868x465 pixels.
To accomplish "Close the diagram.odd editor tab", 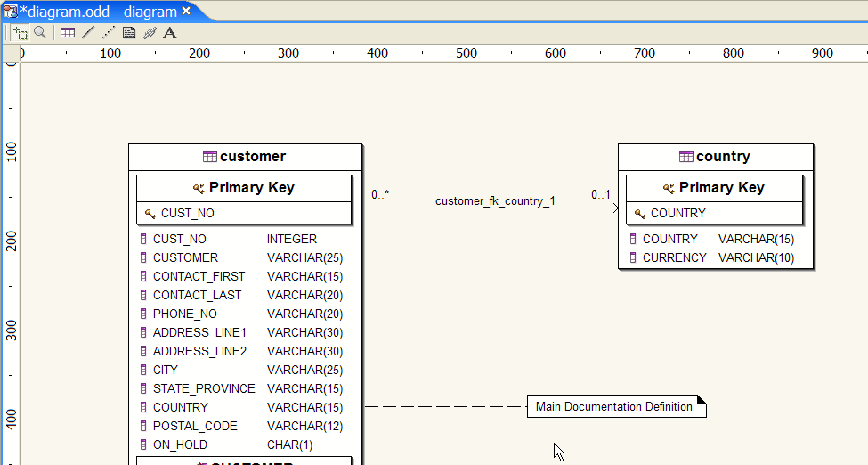I will coord(186,12).
